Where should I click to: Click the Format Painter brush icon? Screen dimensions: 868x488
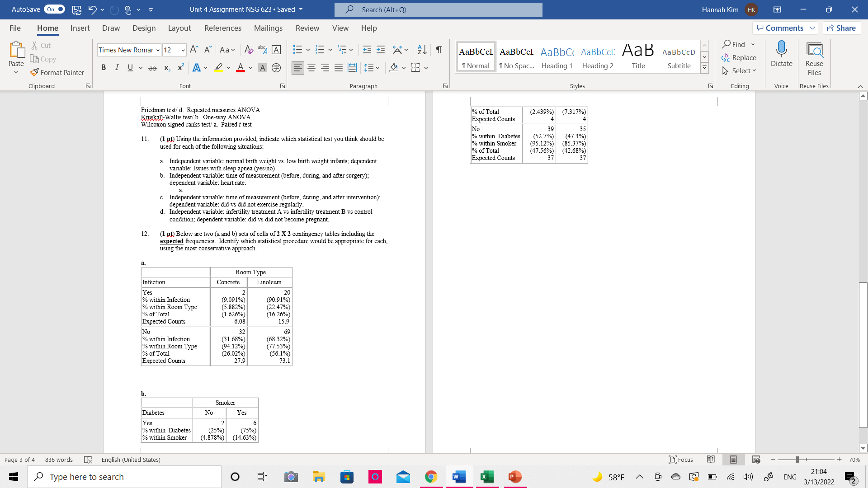(x=34, y=72)
